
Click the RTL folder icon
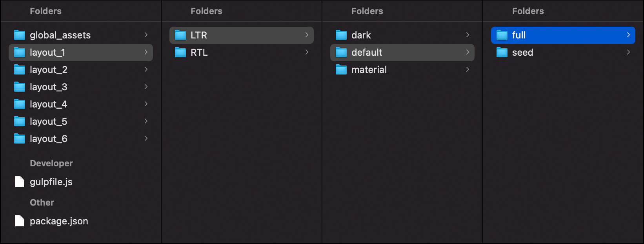[x=180, y=53]
